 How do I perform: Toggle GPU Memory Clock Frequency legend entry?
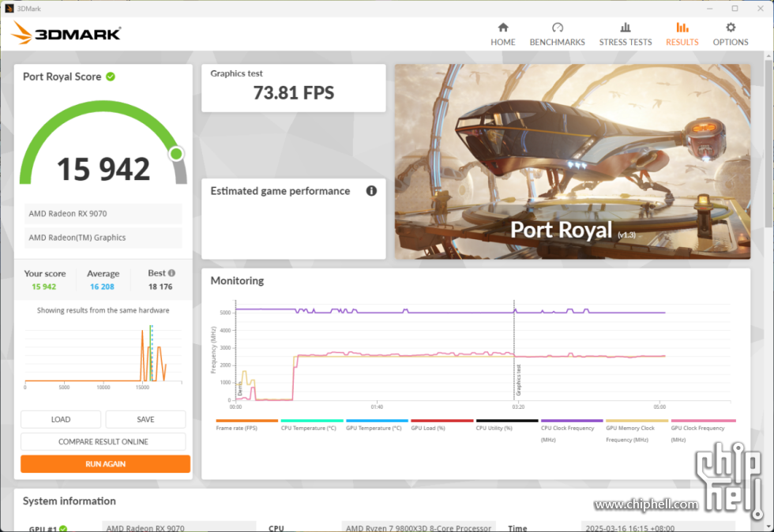point(637,430)
